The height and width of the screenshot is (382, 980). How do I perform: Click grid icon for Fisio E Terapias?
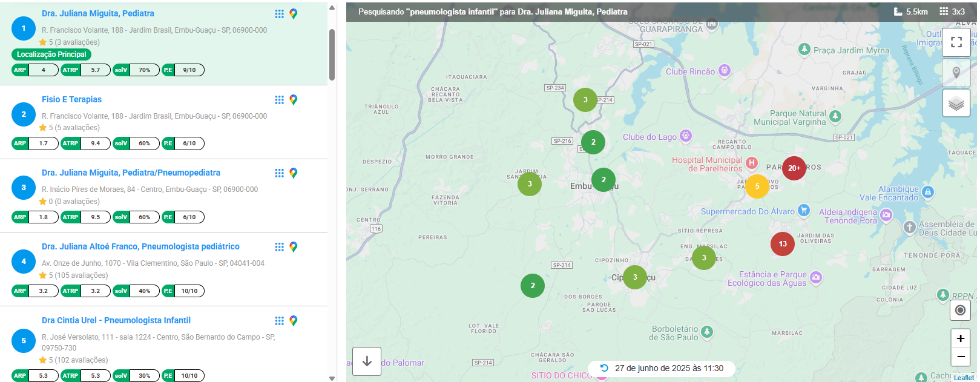tap(279, 100)
